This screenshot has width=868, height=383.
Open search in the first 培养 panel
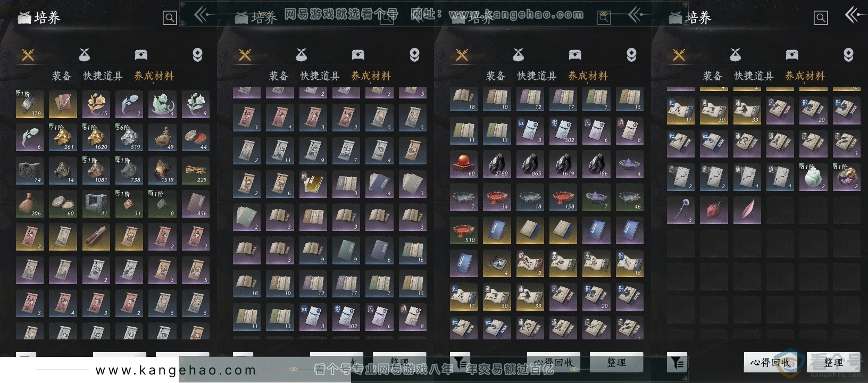point(170,18)
